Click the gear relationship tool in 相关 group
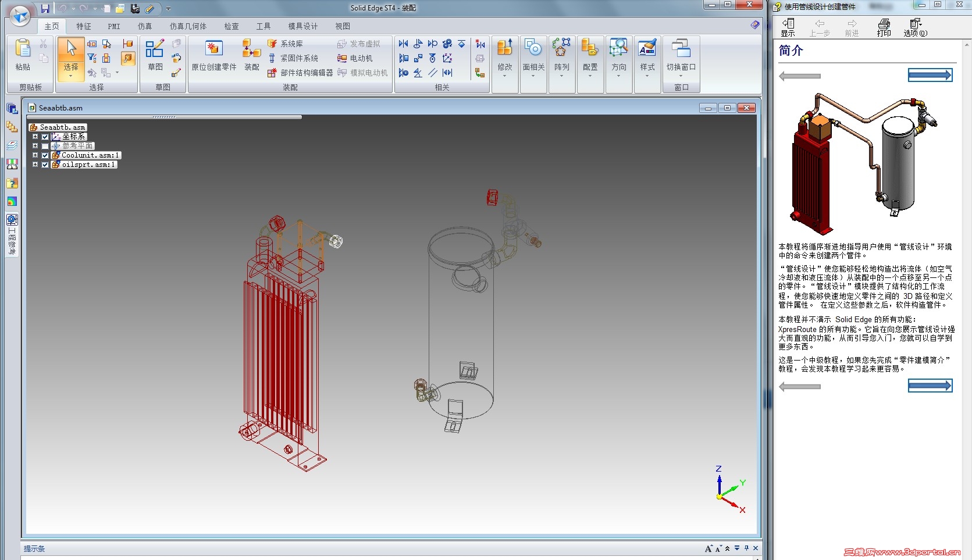 point(447,44)
